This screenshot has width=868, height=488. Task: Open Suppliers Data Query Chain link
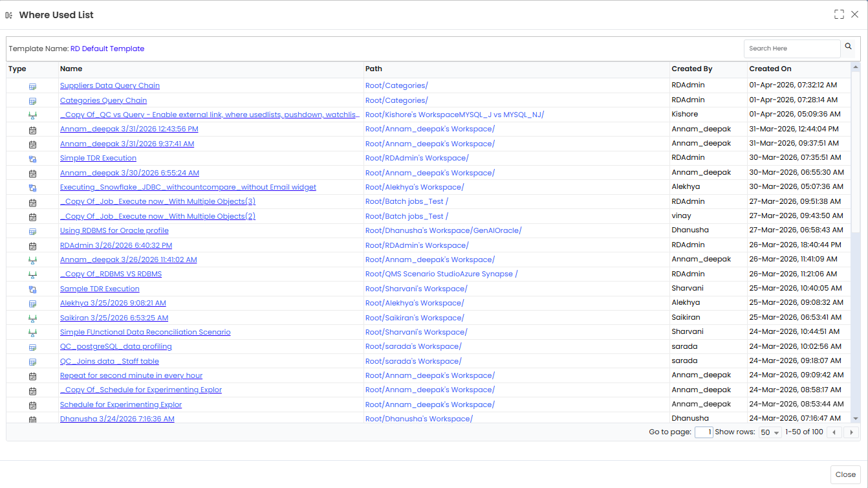[110, 85]
